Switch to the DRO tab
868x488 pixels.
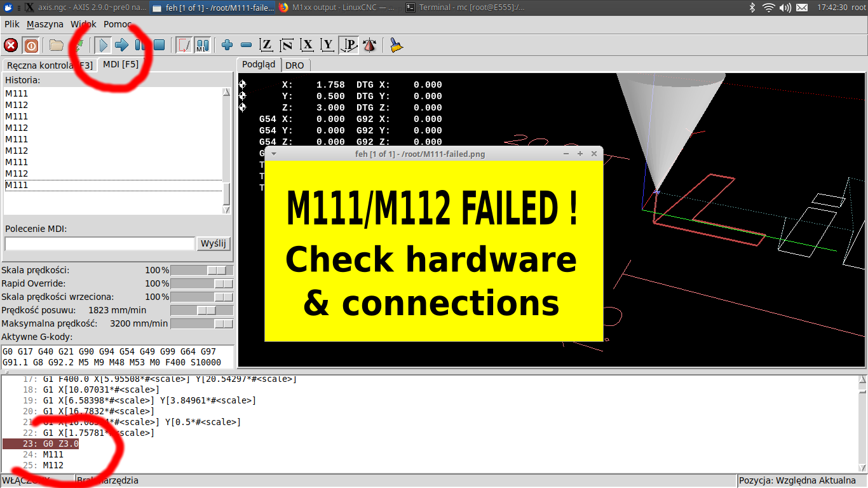(x=294, y=65)
